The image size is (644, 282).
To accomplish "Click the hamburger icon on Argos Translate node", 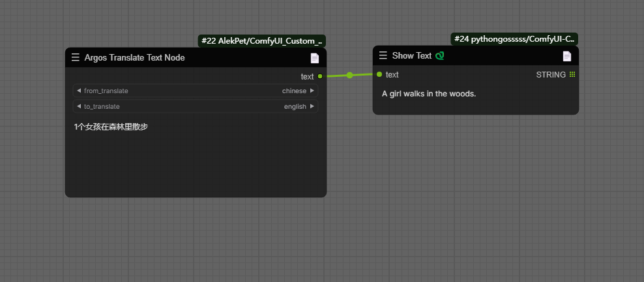I will click(x=76, y=58).
